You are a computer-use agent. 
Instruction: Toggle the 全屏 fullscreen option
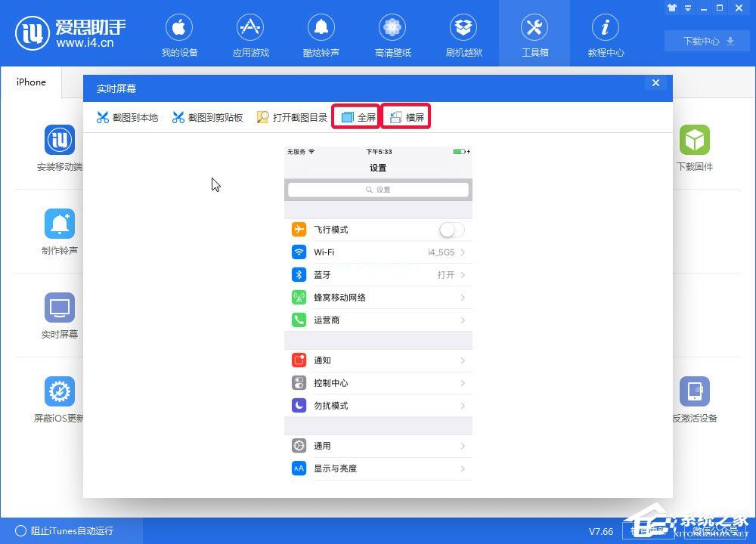pos(355,117)
